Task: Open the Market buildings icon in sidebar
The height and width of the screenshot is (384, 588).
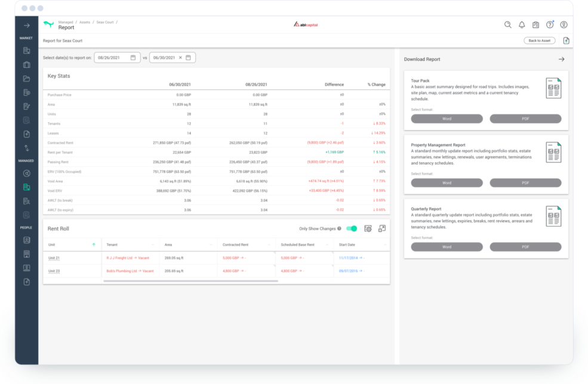Action: point(27,51)
